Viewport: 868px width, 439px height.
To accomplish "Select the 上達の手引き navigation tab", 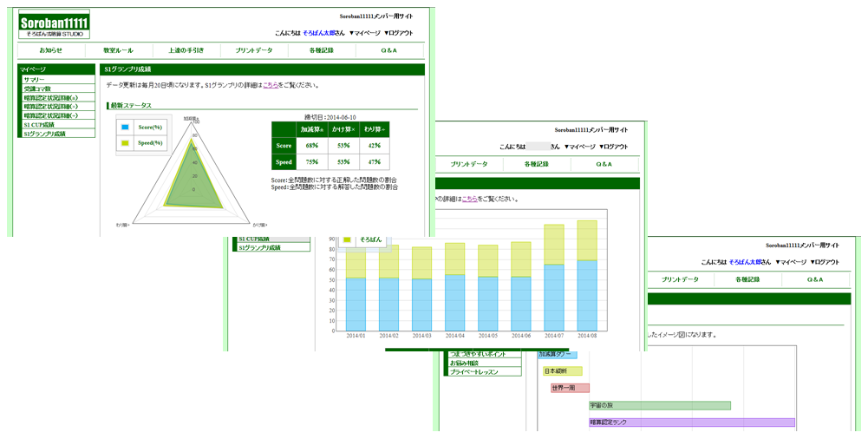I will pyautogui.click(x=186, y=51).
